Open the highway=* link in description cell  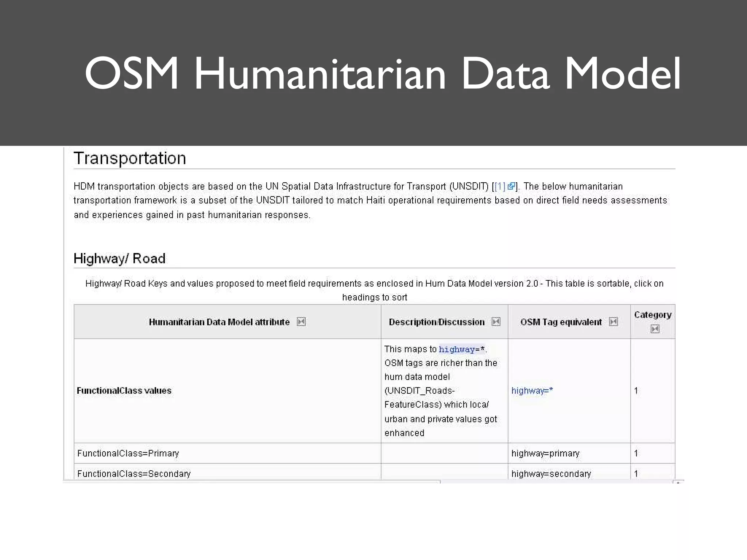point(461,349)
